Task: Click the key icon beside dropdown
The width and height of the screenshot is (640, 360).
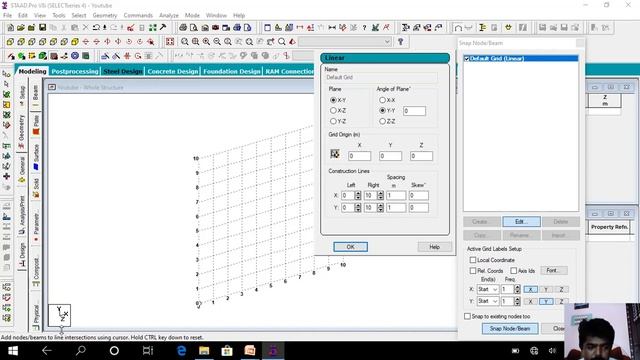Action: 400,42
